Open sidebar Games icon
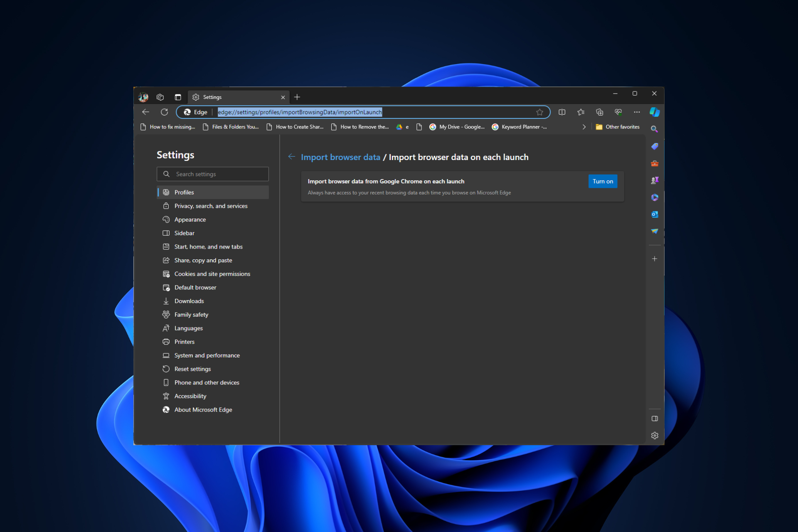Image resolution: width=798 pixels, height=532 pixels. (655, 180)
